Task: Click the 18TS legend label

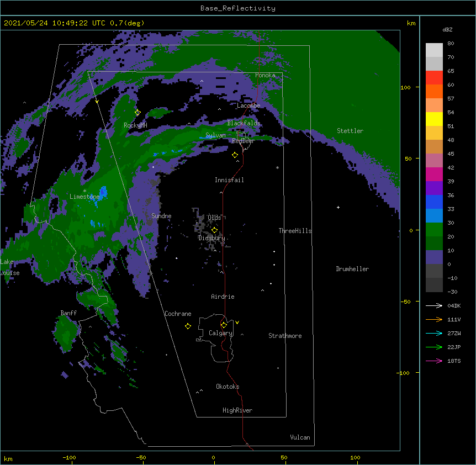Action: point(454,361)
